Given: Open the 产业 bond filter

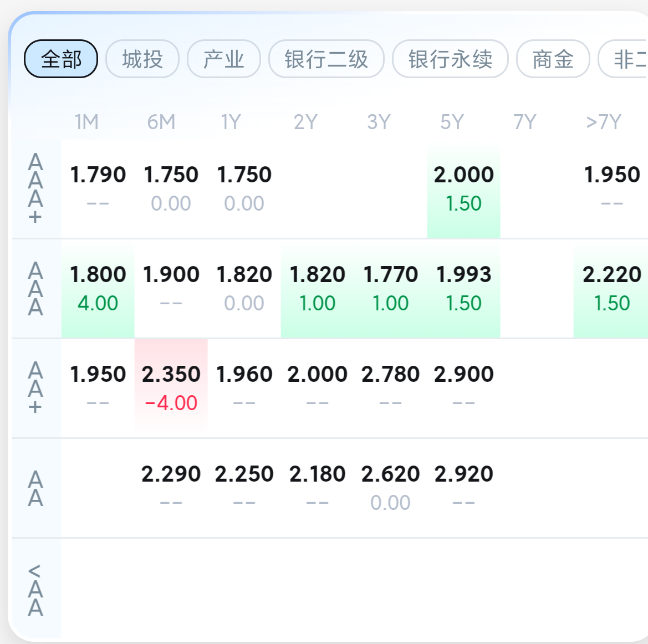Looking at the screenshot, I should pyautogui.click(x=223, y=59).
